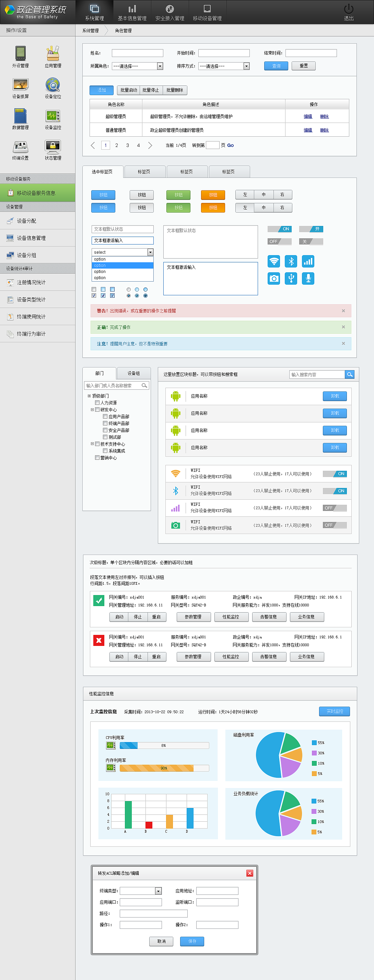374x980 pixels.
Task: Collapse the 顶级部门 tree node
Action: 89,396
